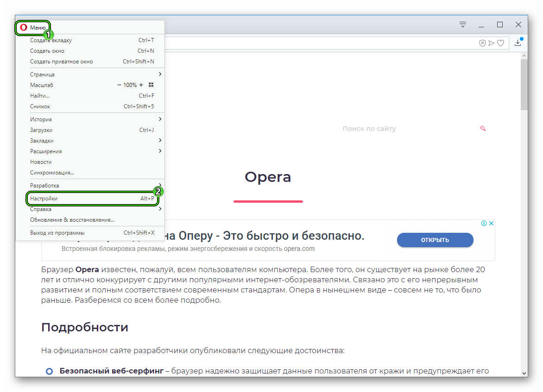Screen dimensions: 543x392
Task: Open the Opera Меню button
Action: click(33, 28)
